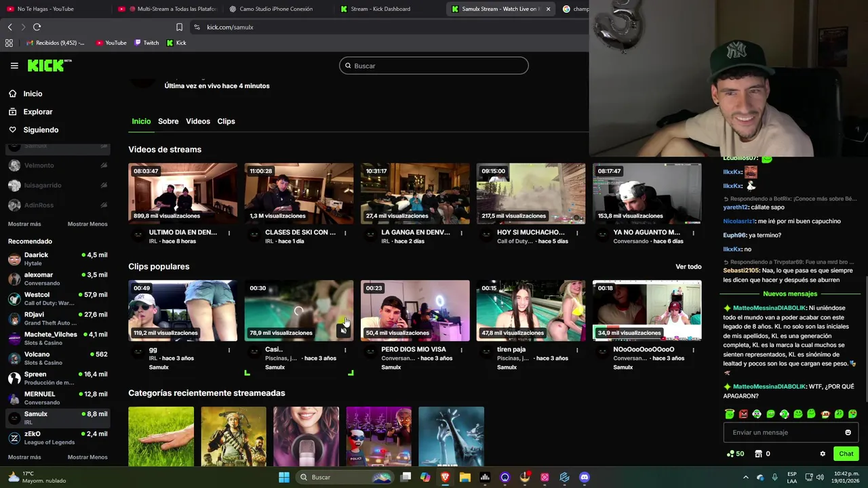
Task: Open the grass hand category thumbnail
Action: tap(161, 436)
